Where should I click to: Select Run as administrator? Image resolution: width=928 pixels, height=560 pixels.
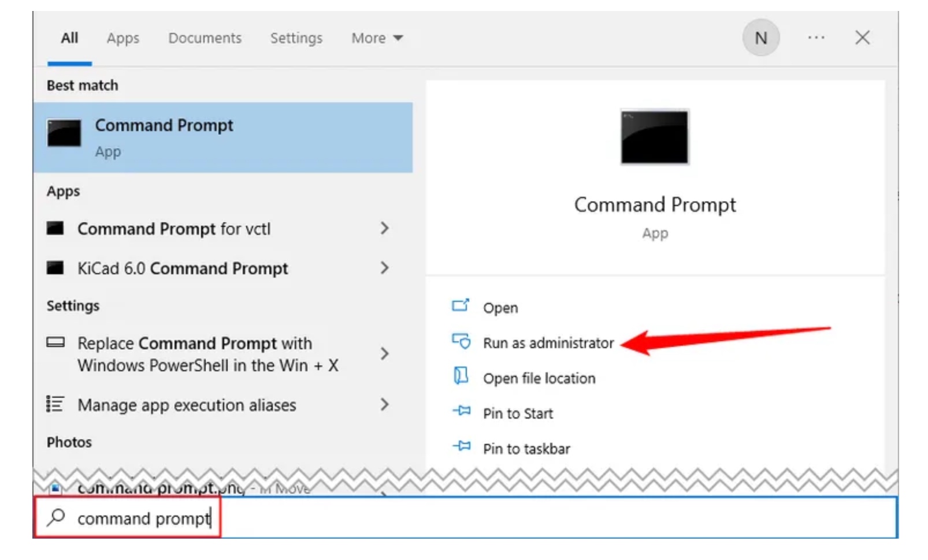pos(548,344)
